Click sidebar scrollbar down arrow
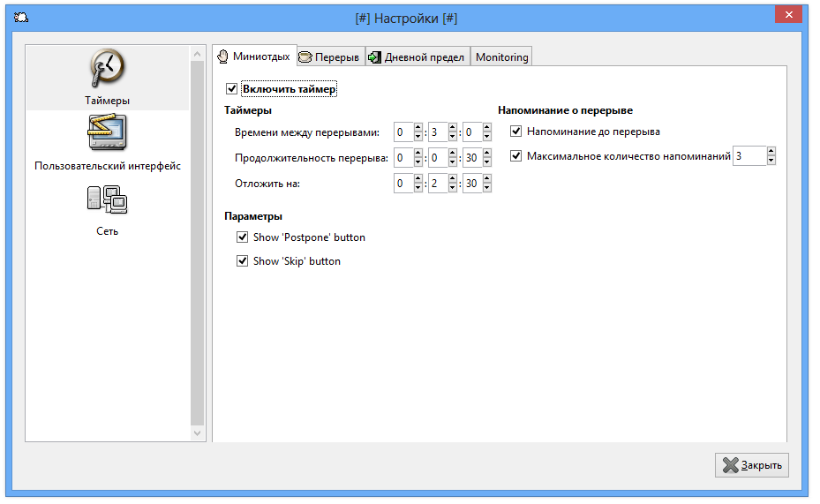The width and height of the screenshot is (820, 504). point(197,433)
